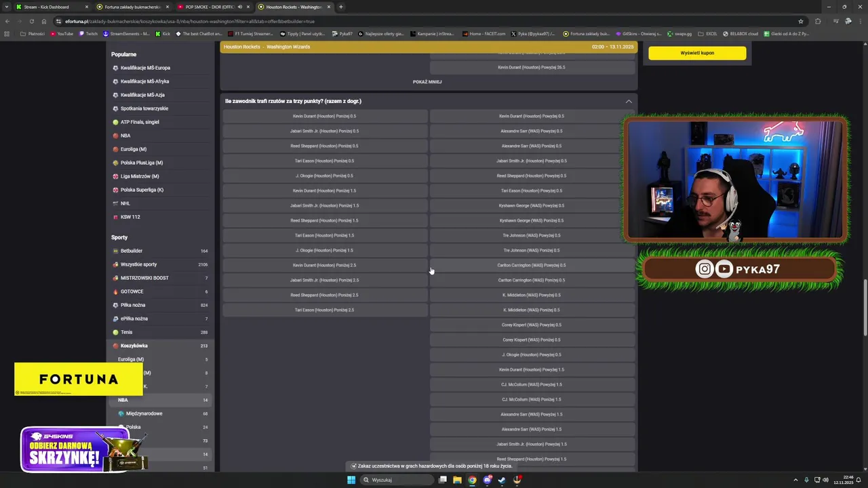Bet Kyshawn George (WAS) Powyżej 0.5
Screen dimensions: 868x488
tap(532, 205)
